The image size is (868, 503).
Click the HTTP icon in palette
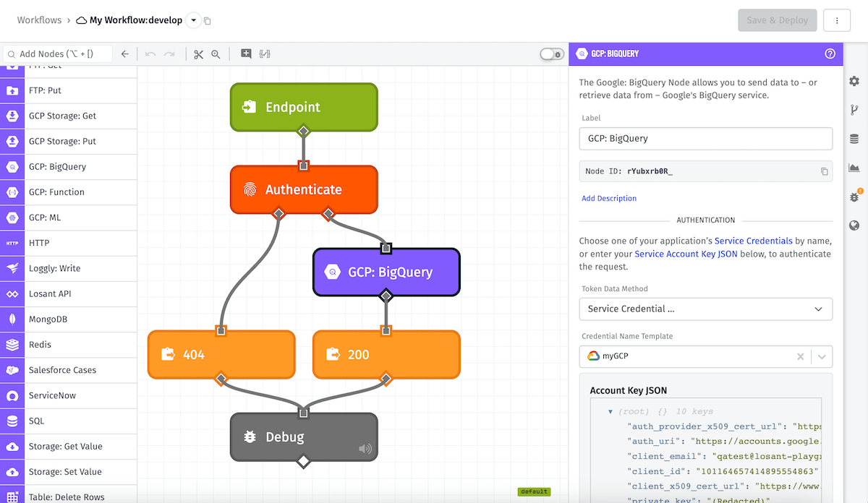12,244
